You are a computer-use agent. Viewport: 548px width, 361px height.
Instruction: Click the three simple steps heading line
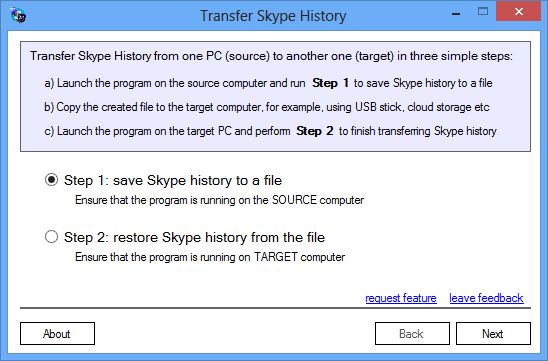tap(271, 56)
